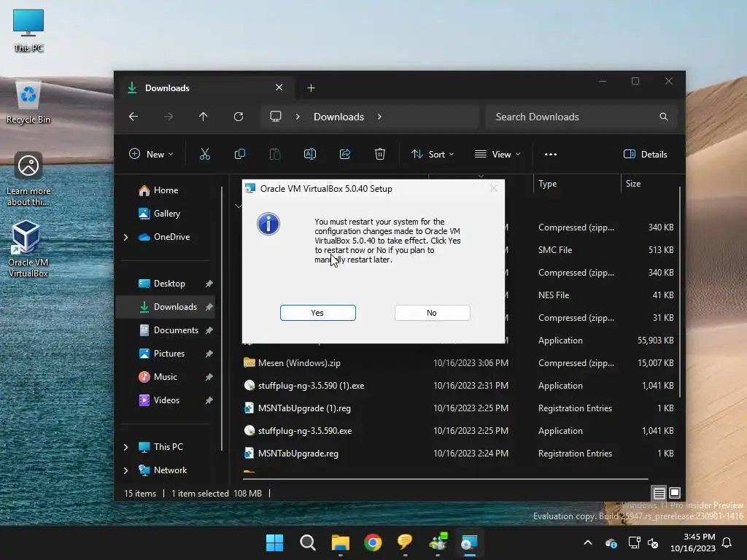Screen dimensions: 747x560
Task: Click No to restart later
Action: tap(432, 313)
